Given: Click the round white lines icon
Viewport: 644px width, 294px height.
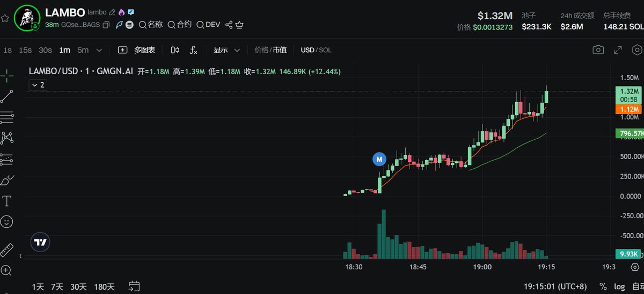Looking at the screenshot, I should (129, 25).
